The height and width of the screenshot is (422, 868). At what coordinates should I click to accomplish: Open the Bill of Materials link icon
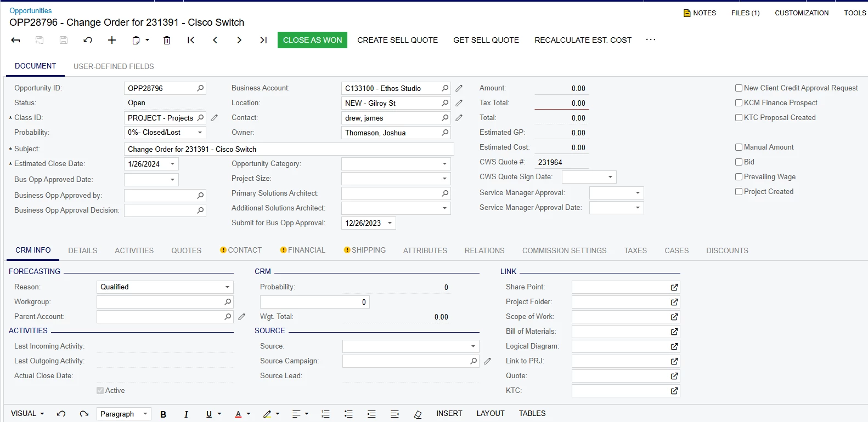click(x=674, y=332)
